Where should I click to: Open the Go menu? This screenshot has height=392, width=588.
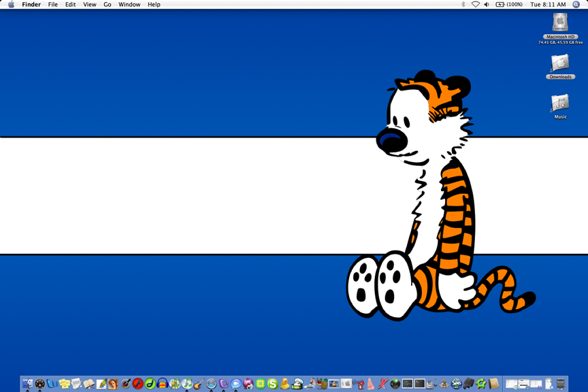108,5
